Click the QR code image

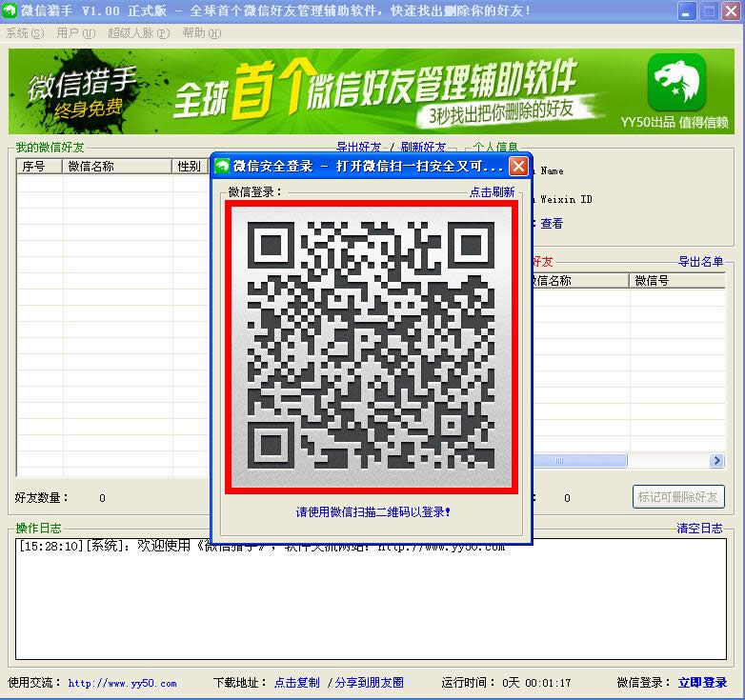tap(371, 348)
